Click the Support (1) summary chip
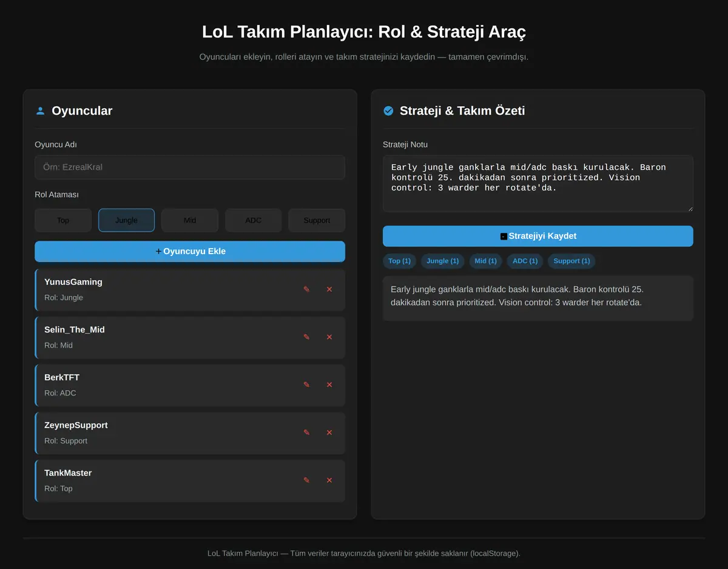Screen dimensions: 728x569 tap(571, 261)
